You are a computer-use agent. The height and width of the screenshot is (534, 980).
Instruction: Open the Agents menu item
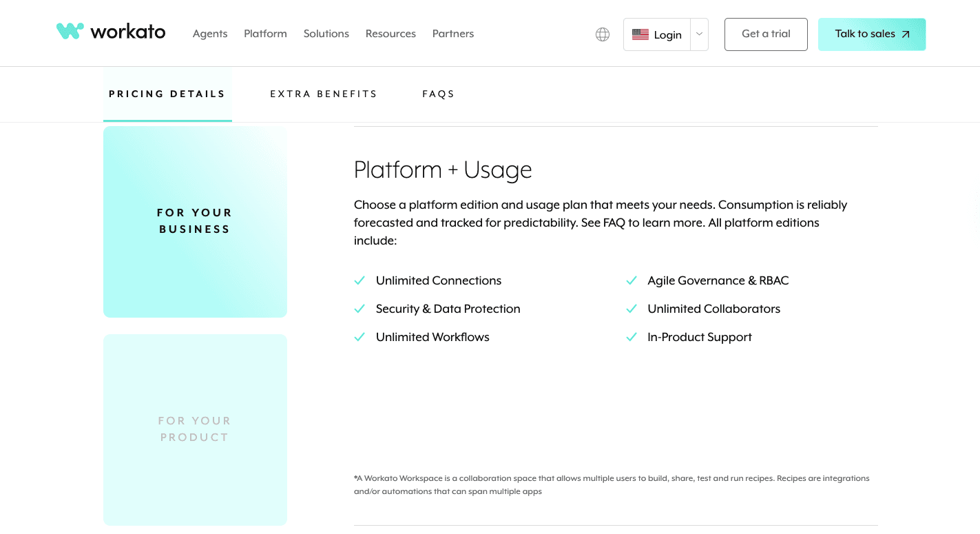[210, 34]
